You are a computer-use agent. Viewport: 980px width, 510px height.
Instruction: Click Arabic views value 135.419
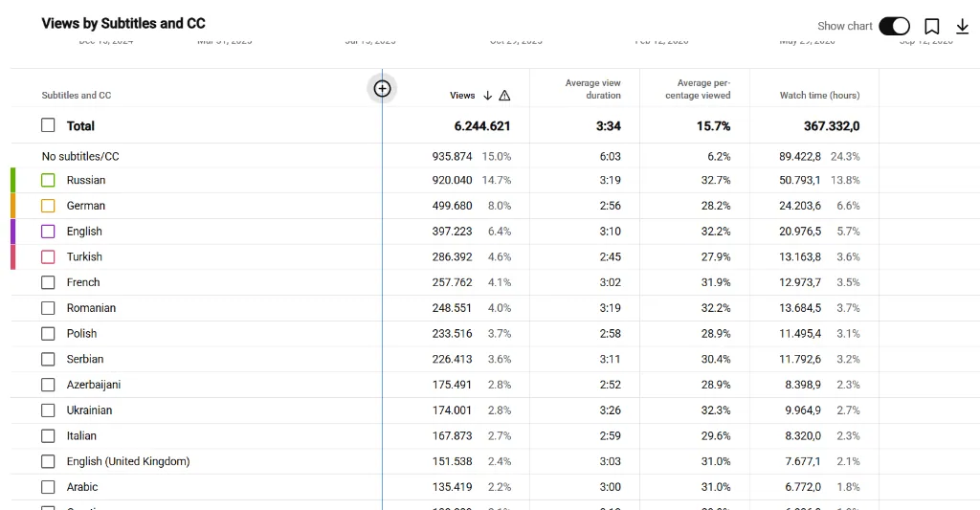(452, 487)
